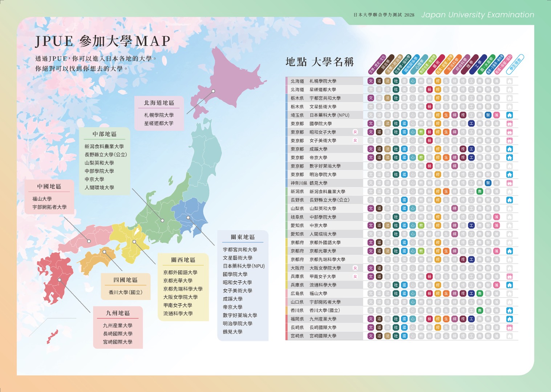
Task: Select the 心理學 column header pill
Action: [x=419, y=65]
